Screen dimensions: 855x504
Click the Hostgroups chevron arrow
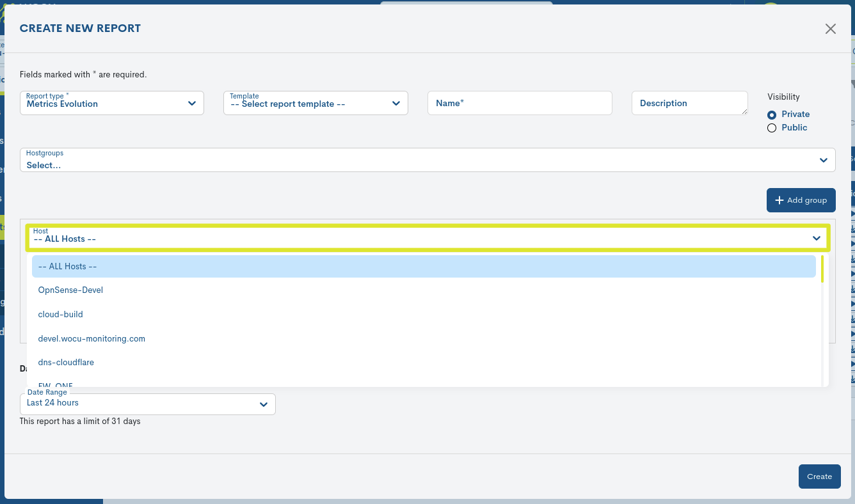[x=824, y=160]
